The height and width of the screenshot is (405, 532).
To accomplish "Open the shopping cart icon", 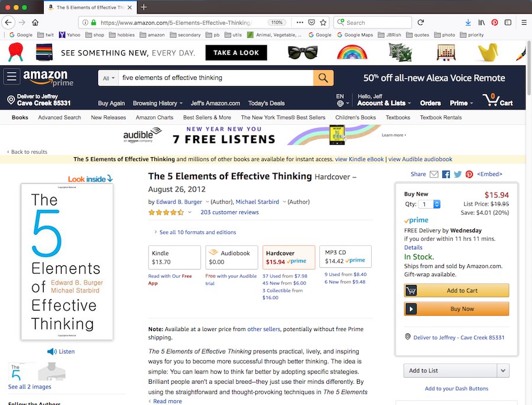I will click(x=497, y=100).
